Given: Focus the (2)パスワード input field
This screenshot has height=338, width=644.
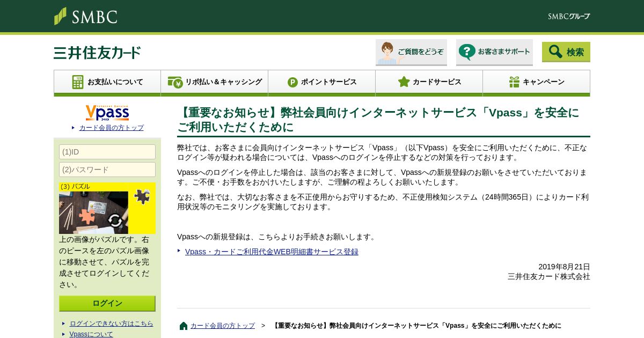Looking at the screenshot, I should click(x=107, y=170).
